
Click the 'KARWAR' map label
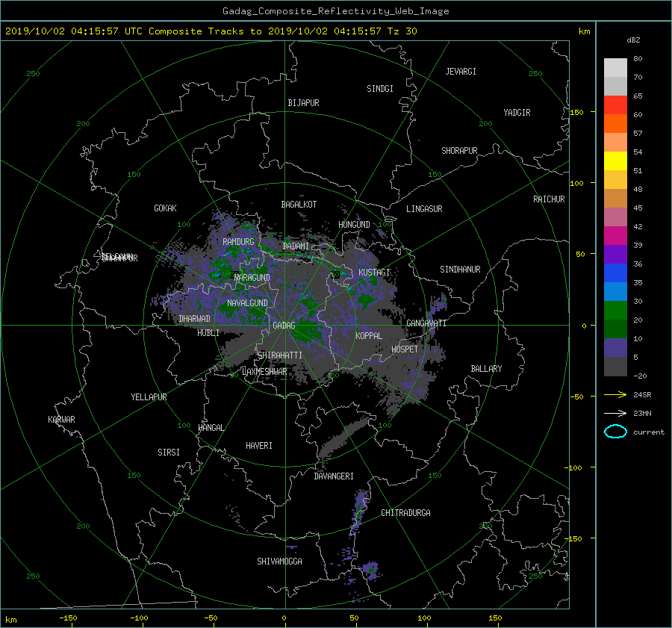click(61, 420)
